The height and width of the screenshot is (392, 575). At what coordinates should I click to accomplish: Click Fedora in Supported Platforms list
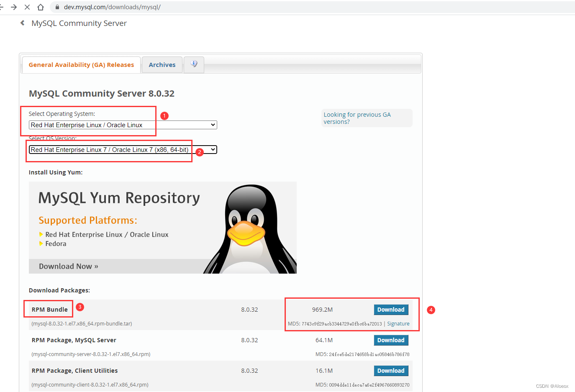tap(56, 244)
